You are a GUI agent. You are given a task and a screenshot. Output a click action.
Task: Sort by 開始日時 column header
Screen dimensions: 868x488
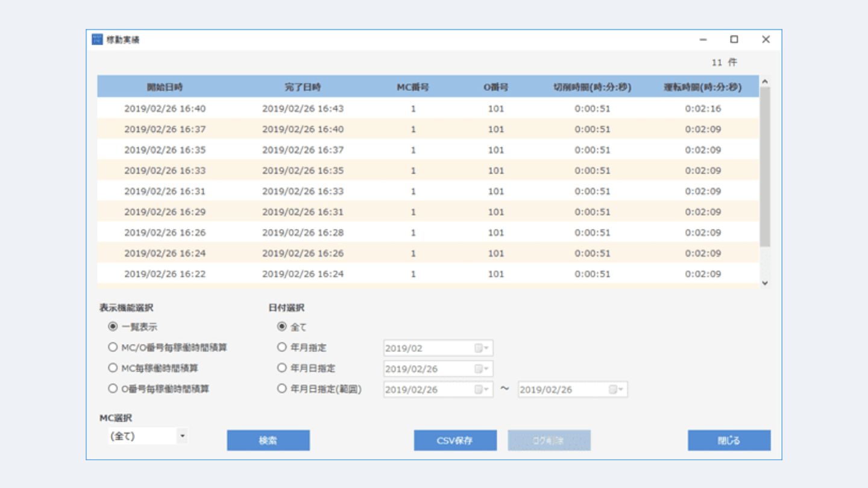click(x=165, y=87)
